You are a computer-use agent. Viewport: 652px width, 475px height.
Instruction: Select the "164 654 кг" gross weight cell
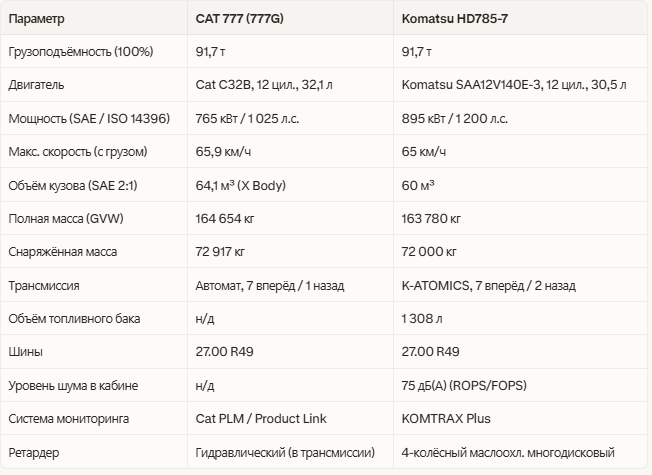point(225,218)
